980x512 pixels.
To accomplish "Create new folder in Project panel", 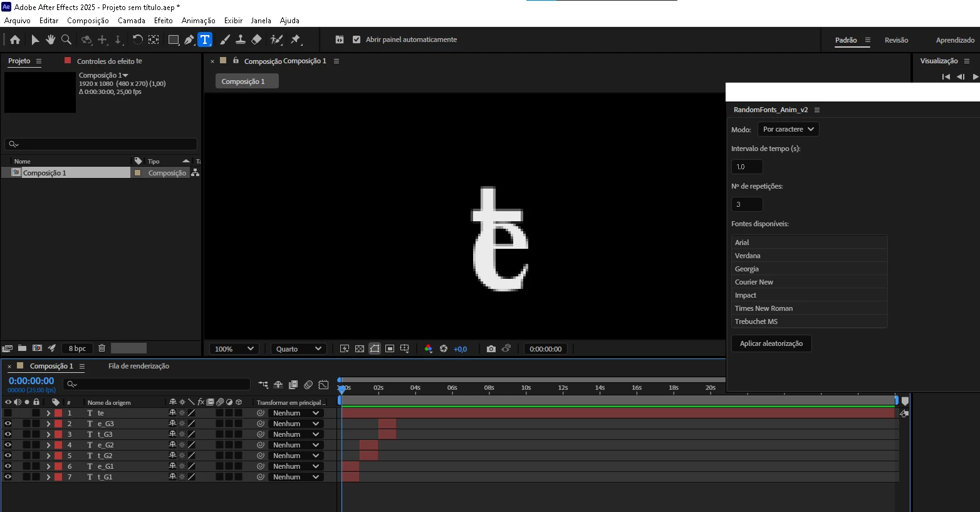I will tap(22, 348).
